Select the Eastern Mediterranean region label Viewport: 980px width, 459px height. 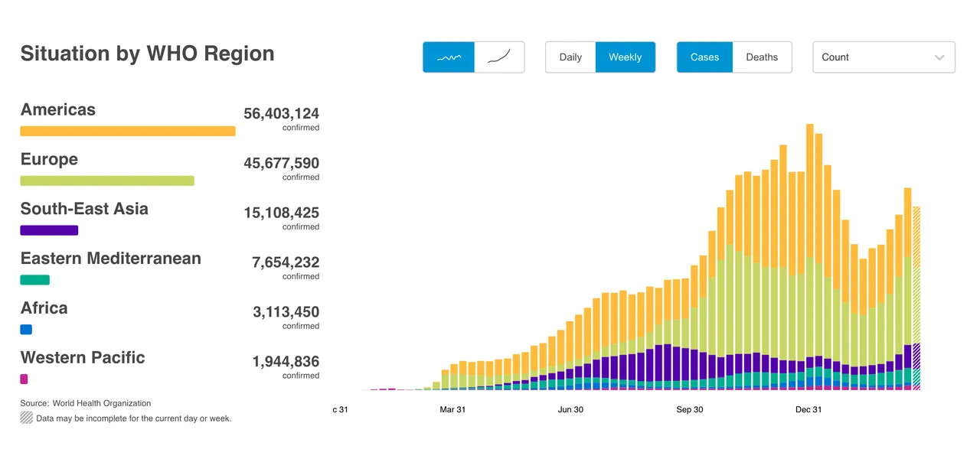pyautogui.click(x=111, y=259)
